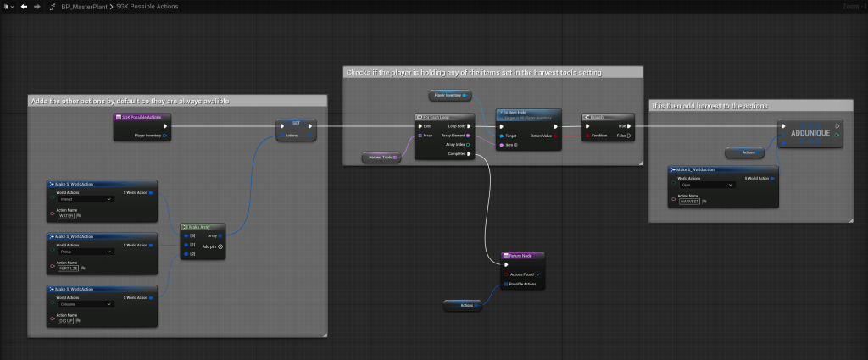Viewport: 868px width, 360px height.
Task: Click the forward navigation arrow
Action: click(x=36, y=6)
